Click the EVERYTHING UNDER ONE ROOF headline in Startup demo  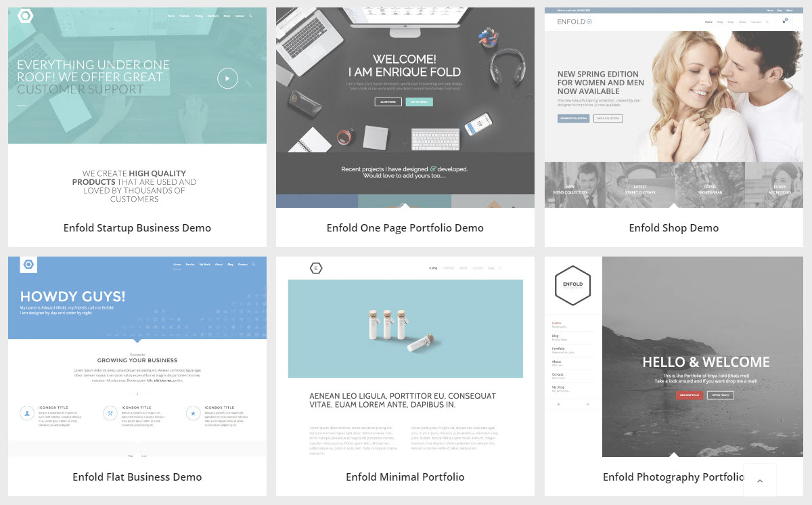coord(93,76)
